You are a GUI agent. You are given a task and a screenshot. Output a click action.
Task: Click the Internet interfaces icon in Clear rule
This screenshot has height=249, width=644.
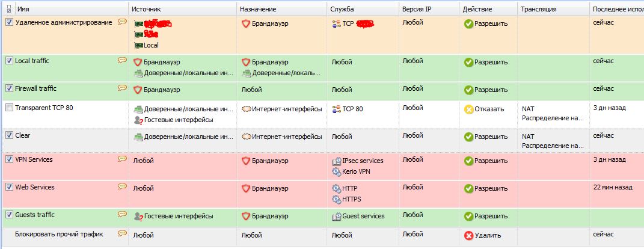click(246, 137)
